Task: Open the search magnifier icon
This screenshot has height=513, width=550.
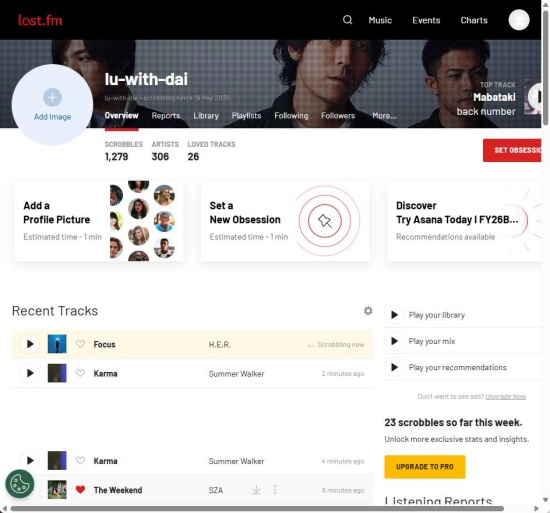Action: click(347, 20)
